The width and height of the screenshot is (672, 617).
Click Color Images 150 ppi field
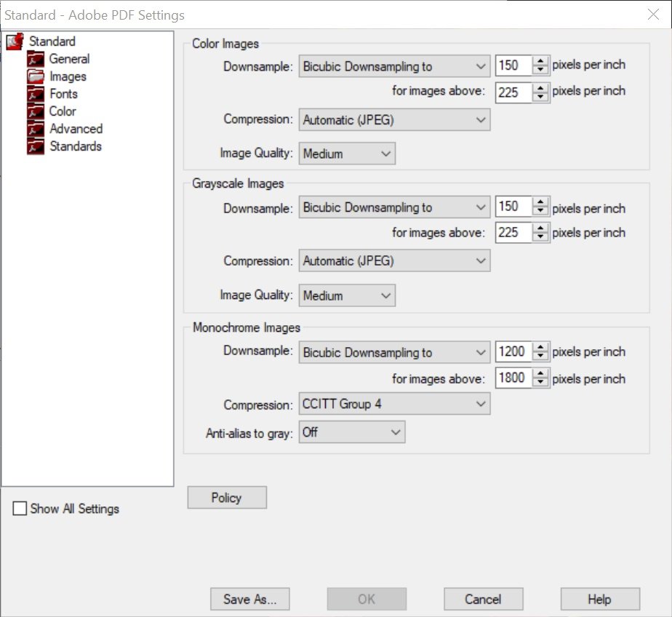point(513,65)
